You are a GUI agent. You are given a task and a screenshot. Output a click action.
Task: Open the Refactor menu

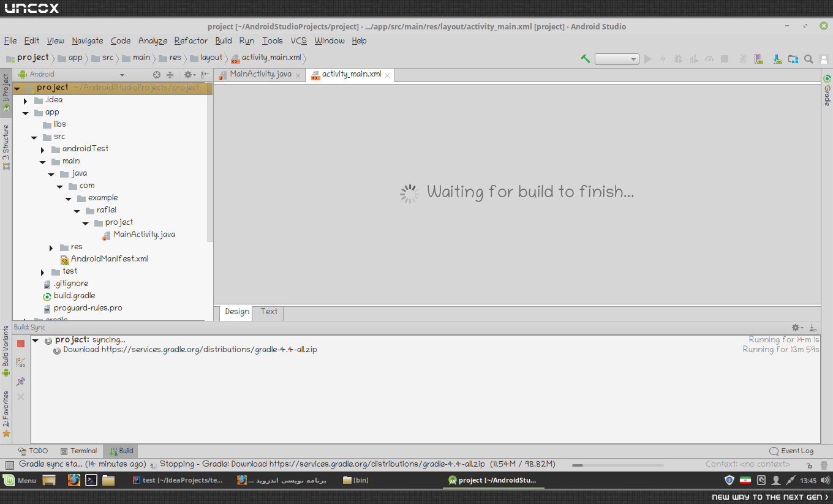(x=191, y=41)
